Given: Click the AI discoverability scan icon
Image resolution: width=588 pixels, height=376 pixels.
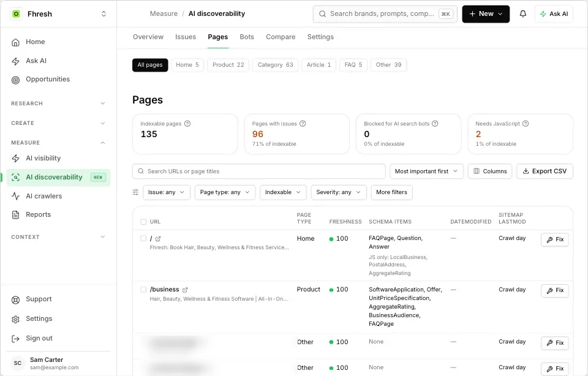Looking at the screenshot, I should pos(15,178).
